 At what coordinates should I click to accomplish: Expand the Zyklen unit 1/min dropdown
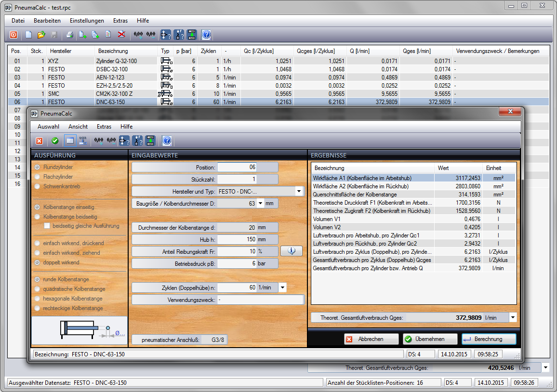pyautogui.click(x=282, y=287)
